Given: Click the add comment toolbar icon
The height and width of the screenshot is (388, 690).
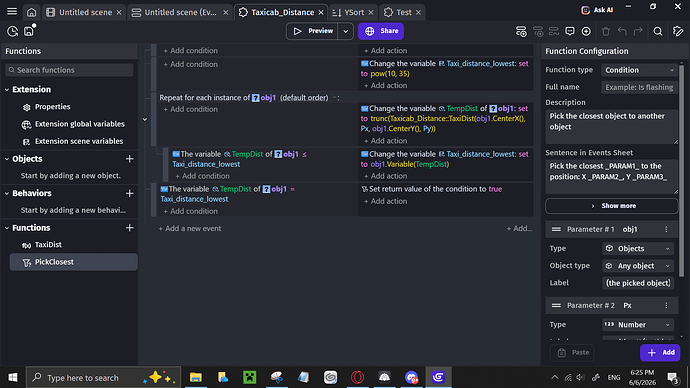Looking at the screenshot, I should 570,31.
